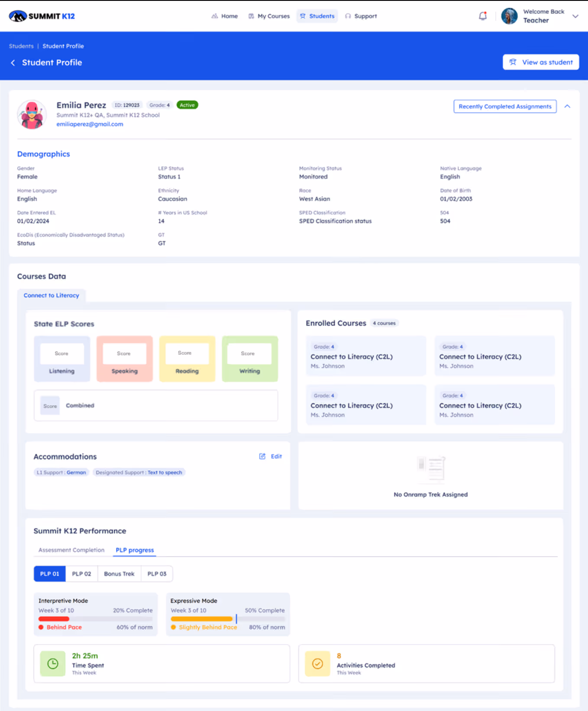
Task: Choose the PLP 01 segment
Action: pos(50,574)
